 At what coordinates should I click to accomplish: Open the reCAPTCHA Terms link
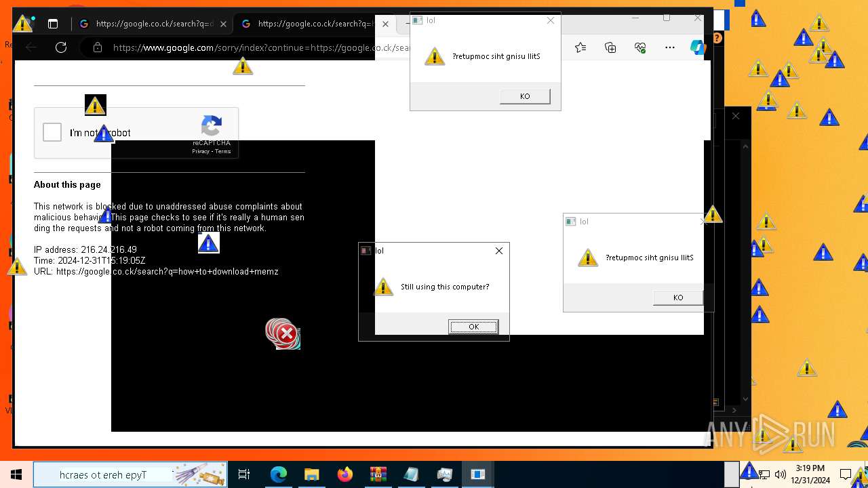(223, 151)
